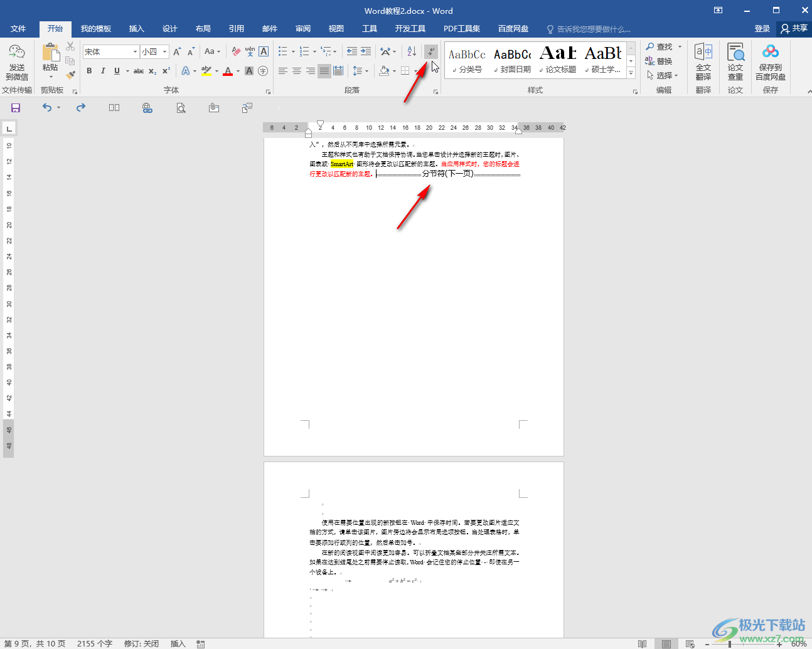Apply the 封面日期 style
This screenshot has height=649, width=812.
click(x=512, y=60)
